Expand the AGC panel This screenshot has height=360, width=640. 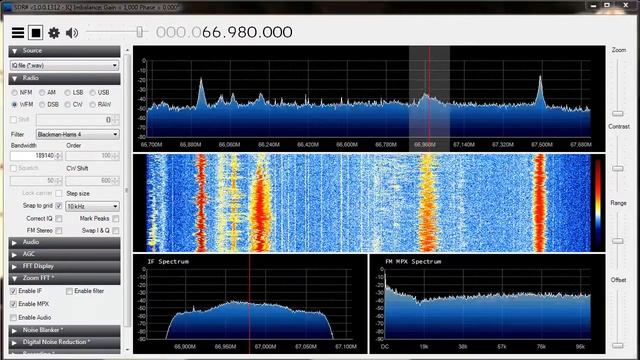64,254
